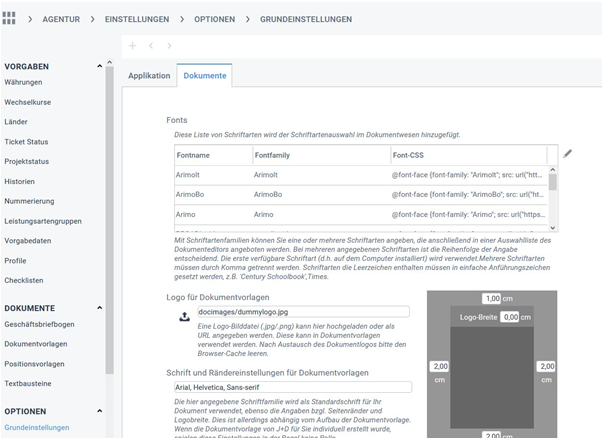Select the Dokumente tab
The image size is (602, 438).
(204, 76)
